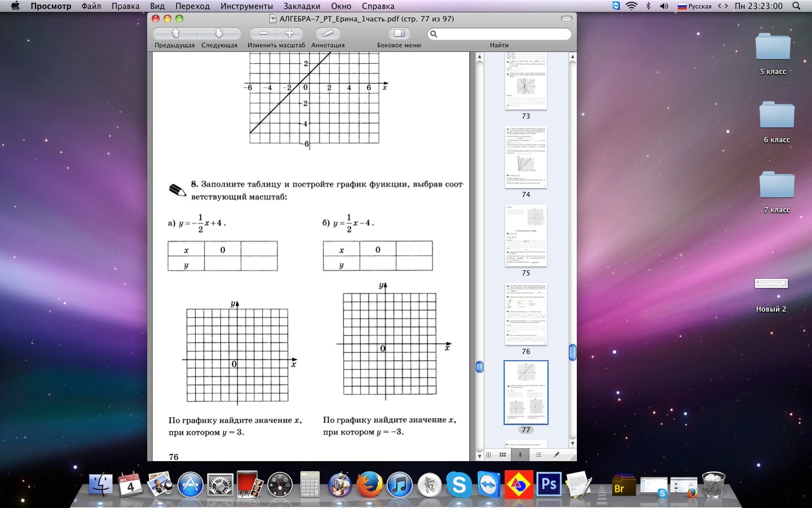812x508 pixels.
Task: Open the Переход menu
Action: pyautogui.click(x=192, y=6)
